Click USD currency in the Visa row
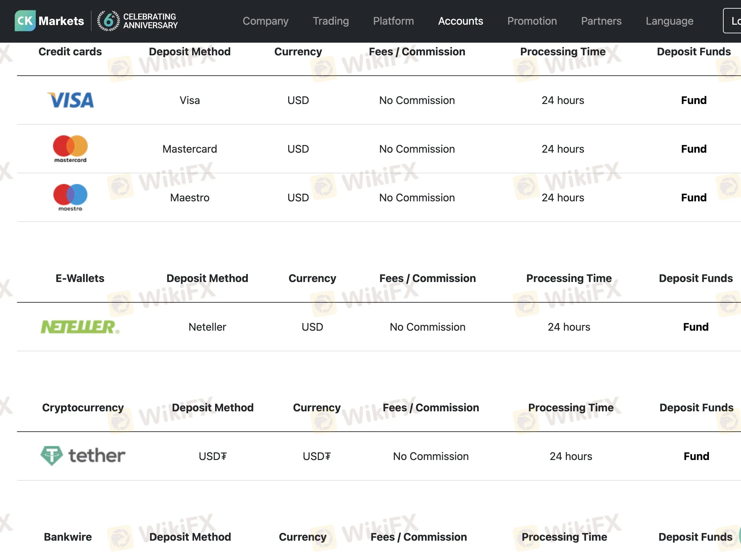This screenshot has height=560, width=741. pyautogui.click(x=298, y=100)
